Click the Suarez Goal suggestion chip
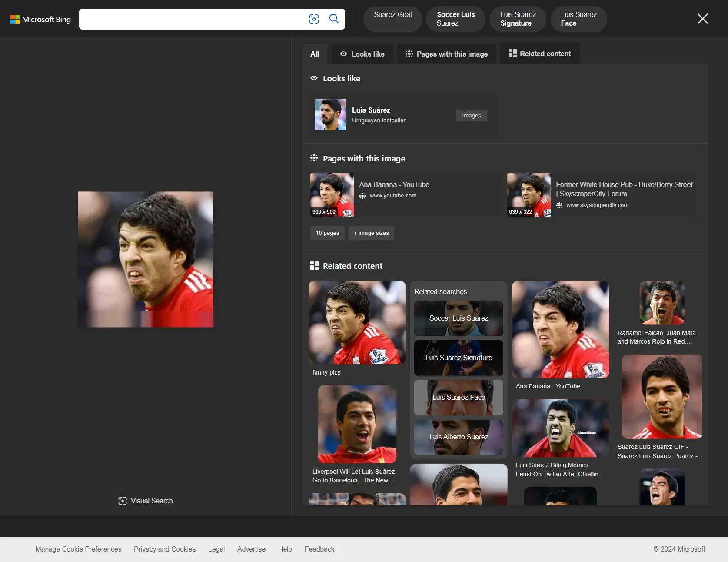Image resolution: width=728 pixels, height=562 pixels. (392, 15)
